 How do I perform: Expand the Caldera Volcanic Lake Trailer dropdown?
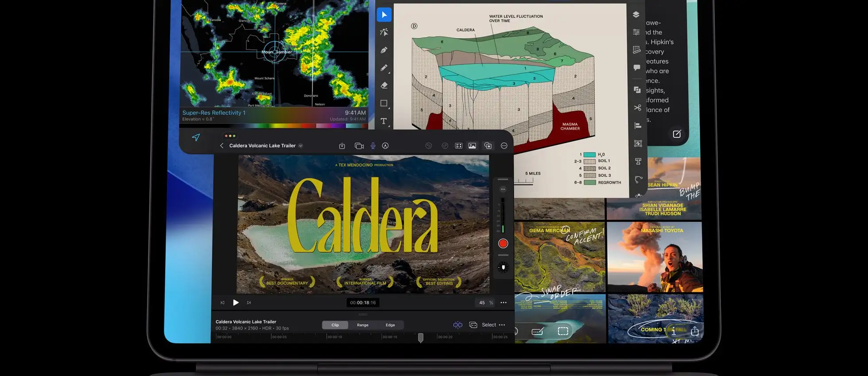tap(301, 146)
